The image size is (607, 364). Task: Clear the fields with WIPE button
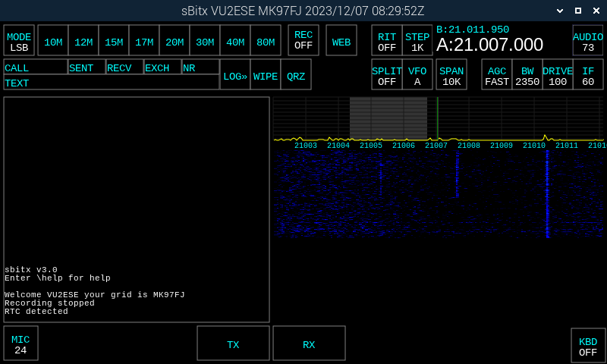point(266,74)
